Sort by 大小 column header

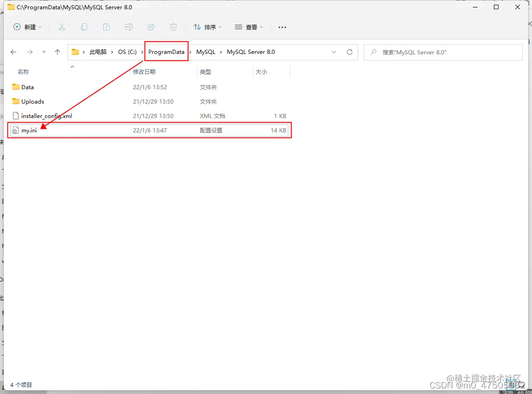click(x=261, y=72)
